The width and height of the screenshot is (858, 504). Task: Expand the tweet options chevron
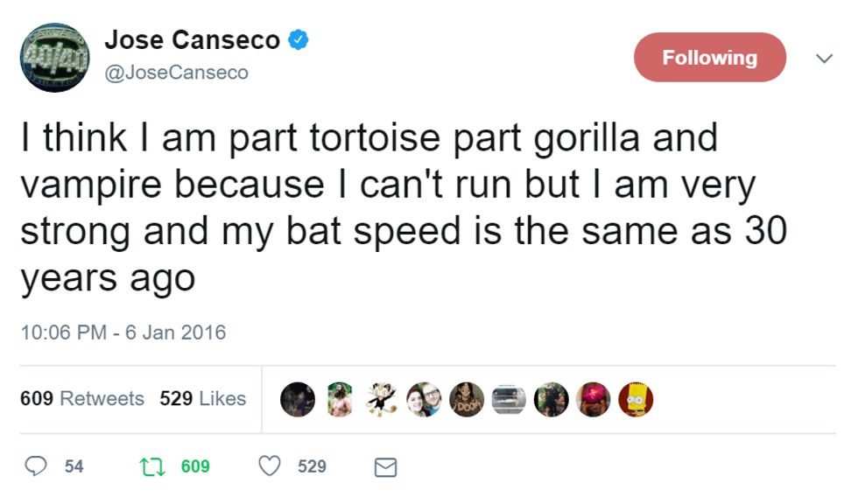[823, 58]
